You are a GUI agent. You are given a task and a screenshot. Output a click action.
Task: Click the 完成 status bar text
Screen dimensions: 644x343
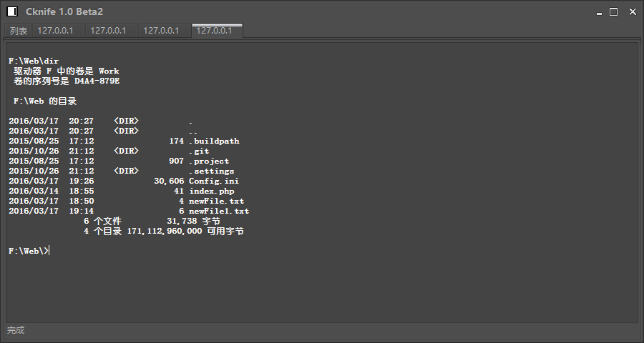tap(16, 330)
